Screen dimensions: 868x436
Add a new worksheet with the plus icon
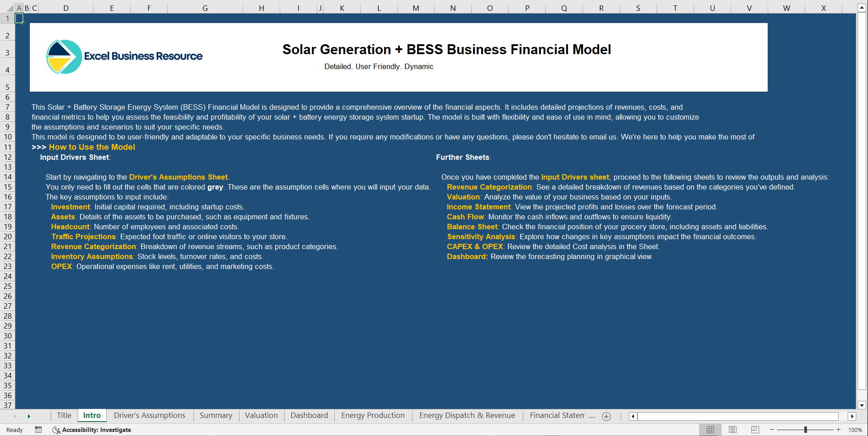(x=606, y=416)
